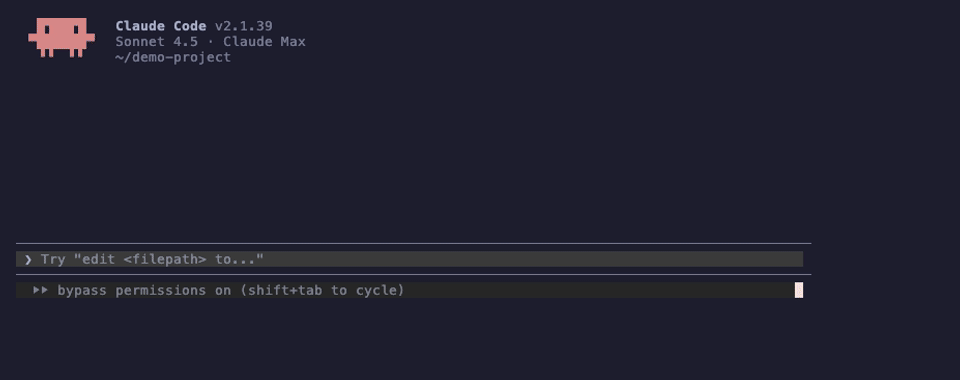Click the mascot's right eye

[76, 29]
